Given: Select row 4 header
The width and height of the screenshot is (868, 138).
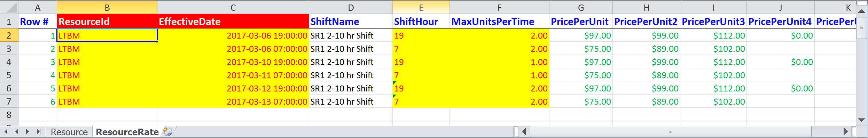Looking at the screenshot, I should pyautogui.click(x=9, y=62).
